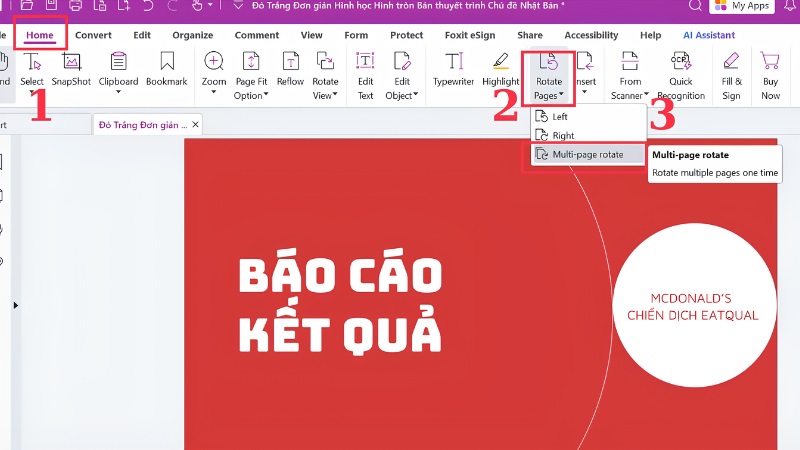Click the Rotate Pages icon
This screenshot has height=450, width=800.
(x=549, y=62)
